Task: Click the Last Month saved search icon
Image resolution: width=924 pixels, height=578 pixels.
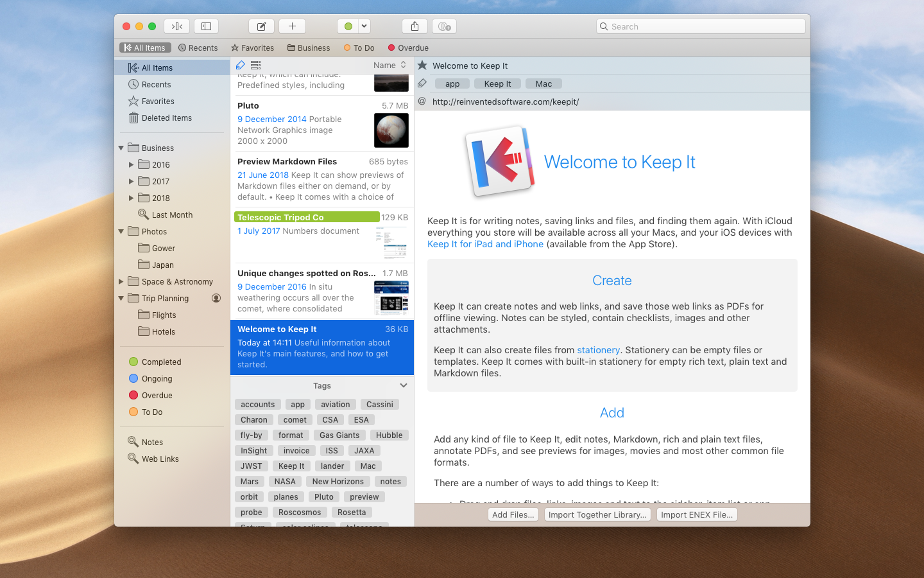Action: click(144, 214)
